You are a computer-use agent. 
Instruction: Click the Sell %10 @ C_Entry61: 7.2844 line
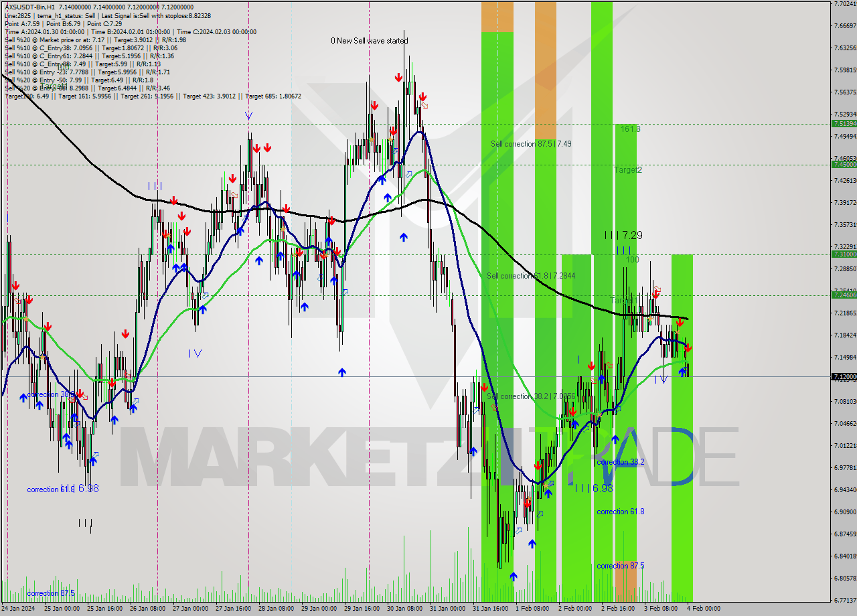(x=89, y=56)
